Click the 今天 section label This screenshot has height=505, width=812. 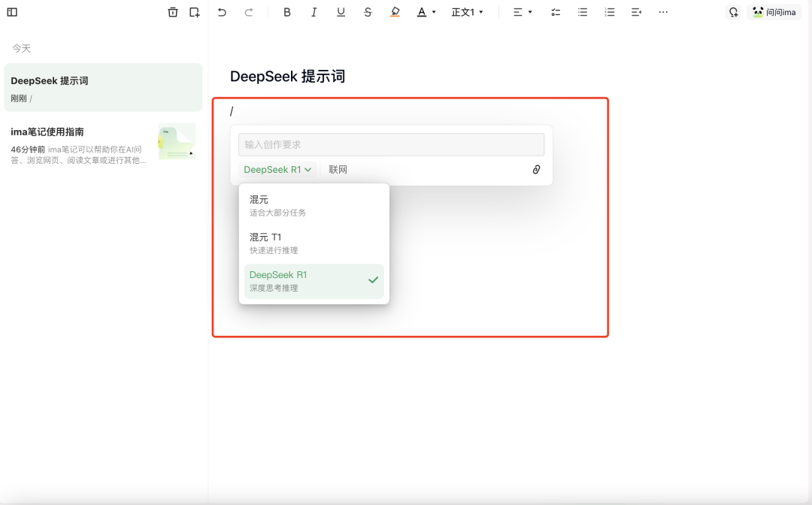point(22,49)
